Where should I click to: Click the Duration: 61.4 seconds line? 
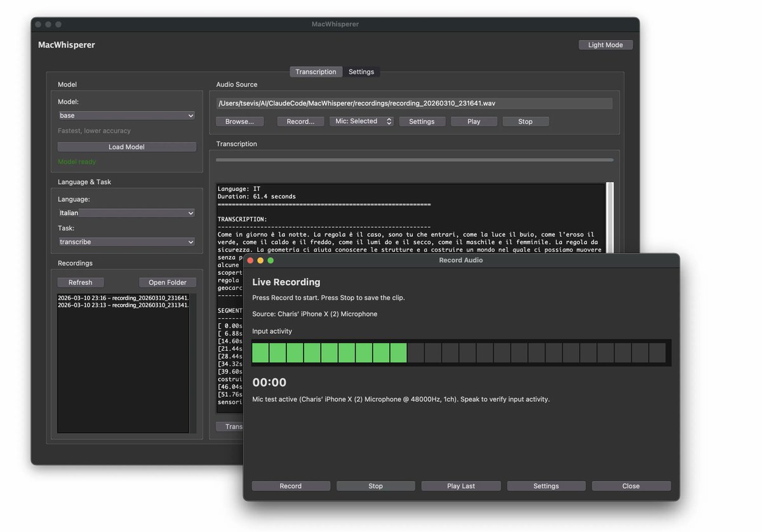[x=257, y=197]
